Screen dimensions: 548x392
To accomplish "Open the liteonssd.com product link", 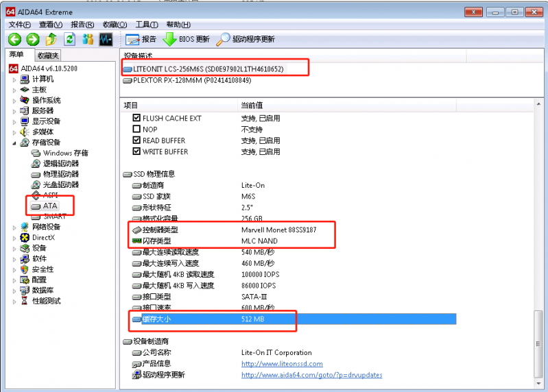I will tap(282, 364).
